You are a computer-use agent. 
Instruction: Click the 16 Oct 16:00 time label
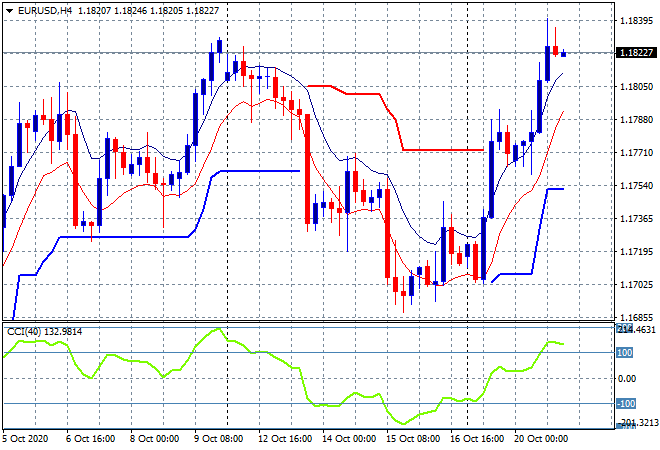pyautogui.click(x=477, y=439)
